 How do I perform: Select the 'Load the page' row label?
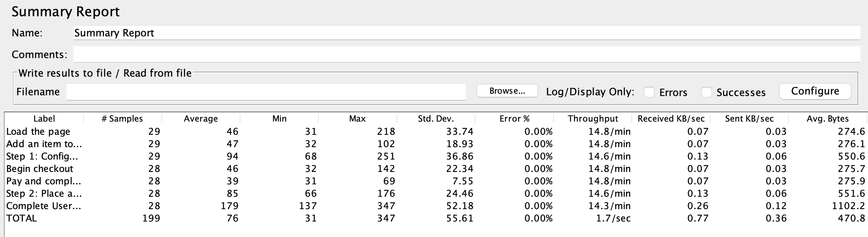(38, 132)
